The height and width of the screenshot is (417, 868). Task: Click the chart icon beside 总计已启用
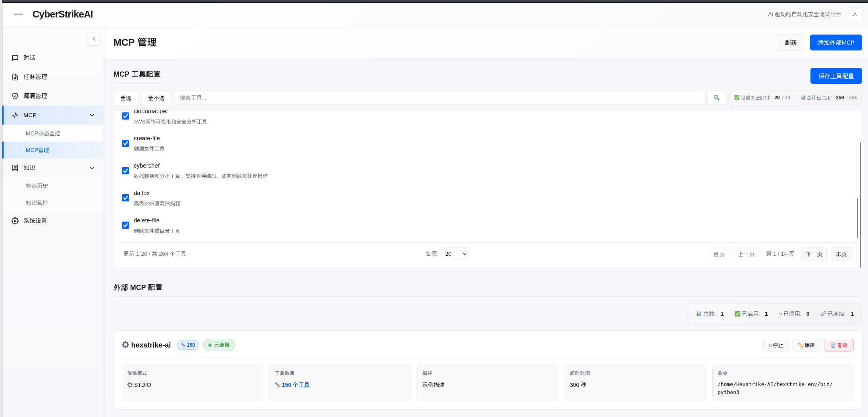803,98
